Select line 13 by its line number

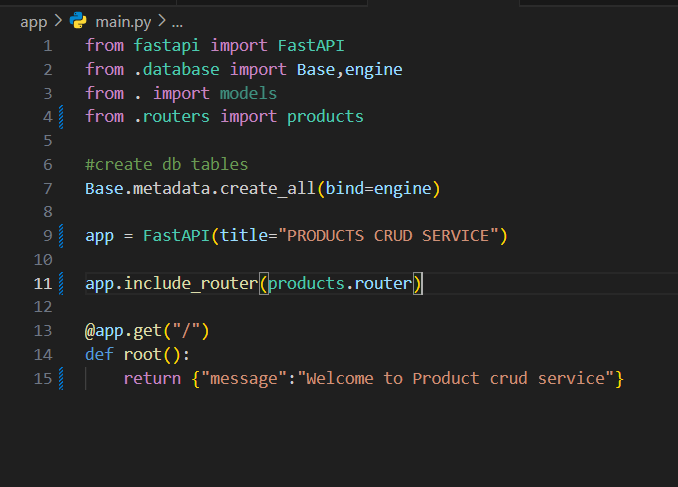(x=42, y=331)
